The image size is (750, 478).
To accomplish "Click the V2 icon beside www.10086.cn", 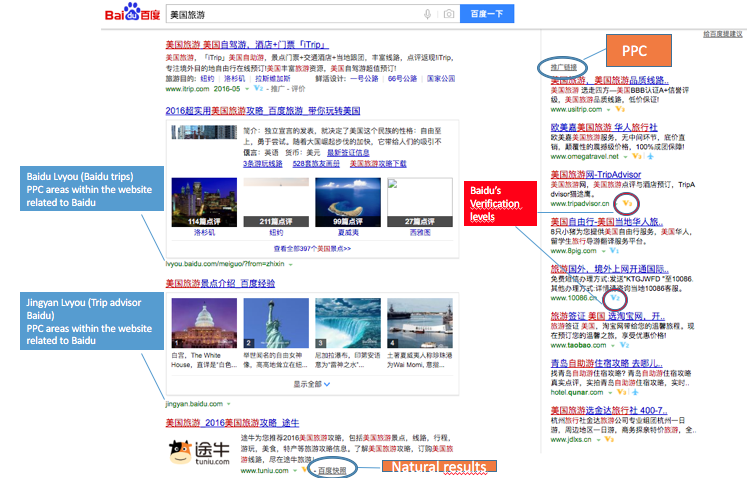I will (615, 298).
